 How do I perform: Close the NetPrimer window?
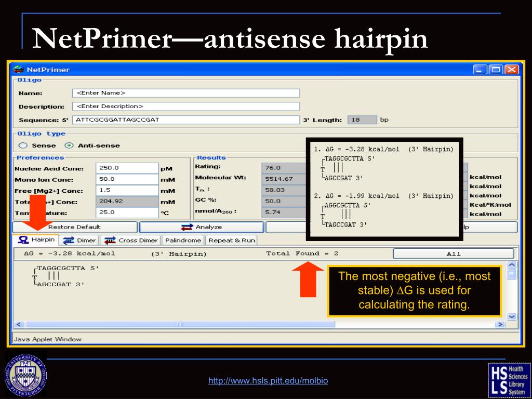click(x=512, y=70)
